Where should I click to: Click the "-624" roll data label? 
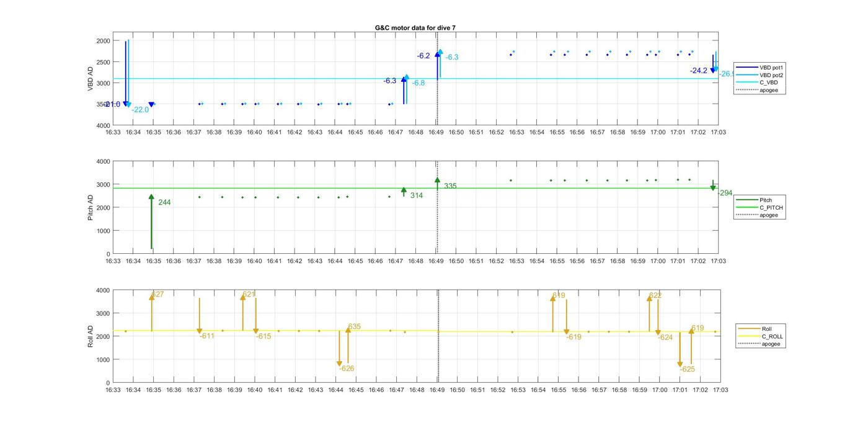click(665, 338)
